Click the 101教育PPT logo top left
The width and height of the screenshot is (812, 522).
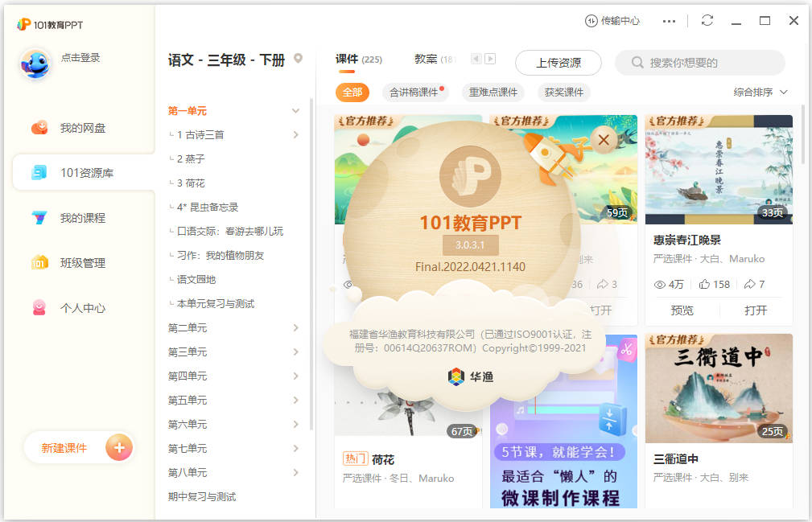[x=50, y=24]
